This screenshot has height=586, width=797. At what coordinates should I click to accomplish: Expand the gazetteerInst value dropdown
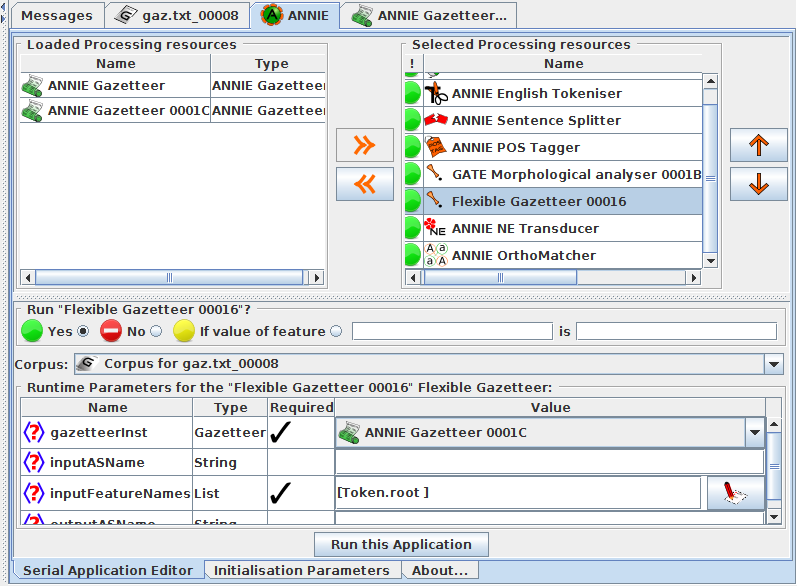click(755, 433)
